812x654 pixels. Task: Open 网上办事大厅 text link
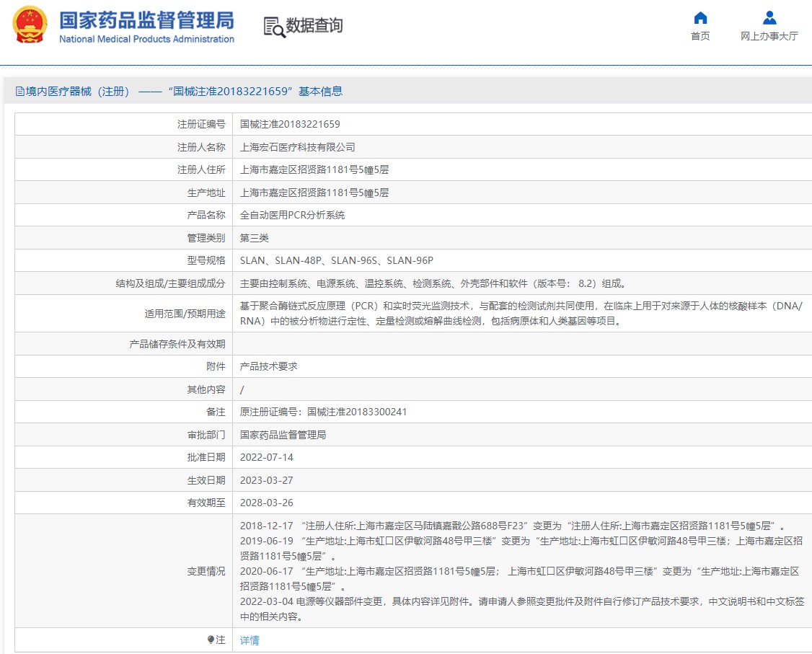click(769, 36)
